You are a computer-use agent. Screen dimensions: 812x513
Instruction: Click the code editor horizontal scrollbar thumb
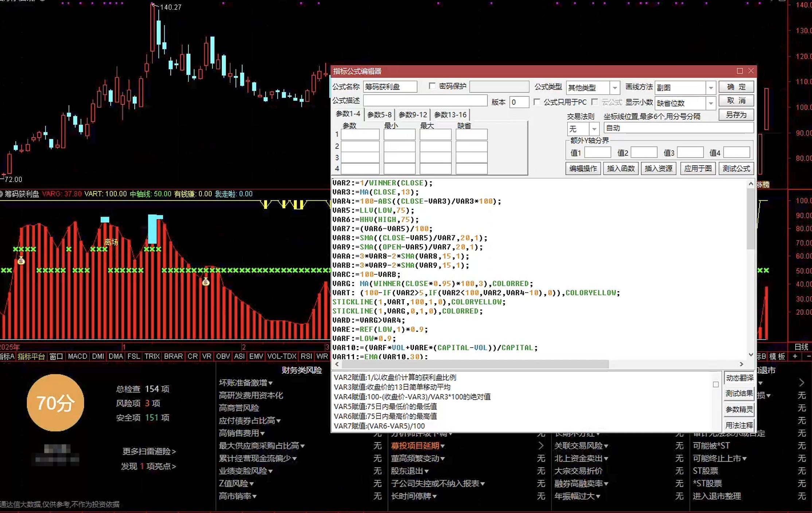(475, 364)
